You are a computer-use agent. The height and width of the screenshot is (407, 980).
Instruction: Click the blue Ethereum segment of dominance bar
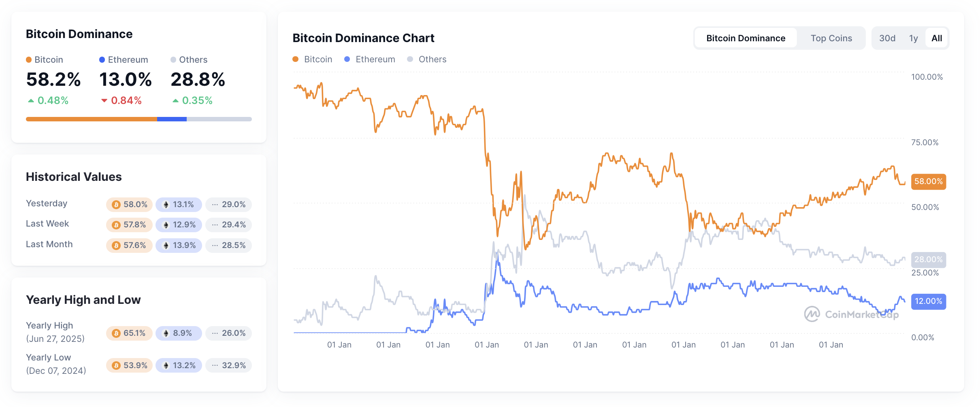pos(172,119)
